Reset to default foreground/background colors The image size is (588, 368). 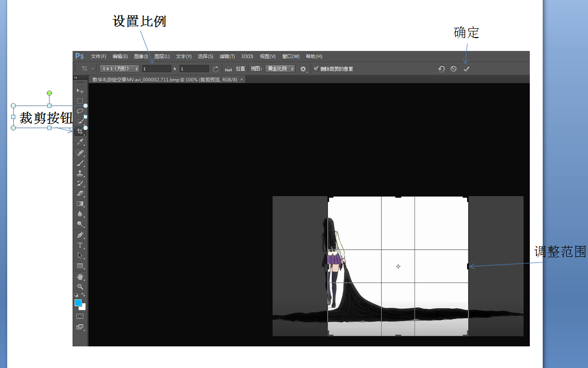coord(76,295)
